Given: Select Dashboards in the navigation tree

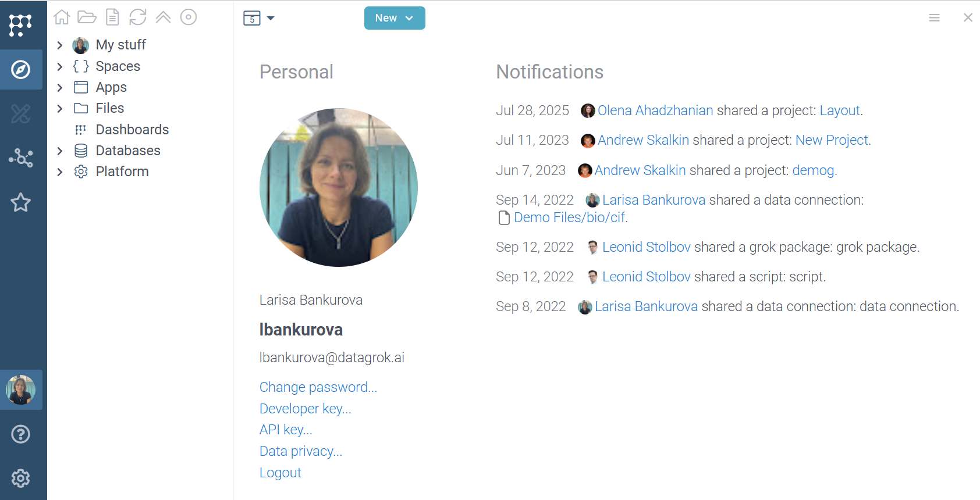Looking at the screenshot, I should [132, 129].
